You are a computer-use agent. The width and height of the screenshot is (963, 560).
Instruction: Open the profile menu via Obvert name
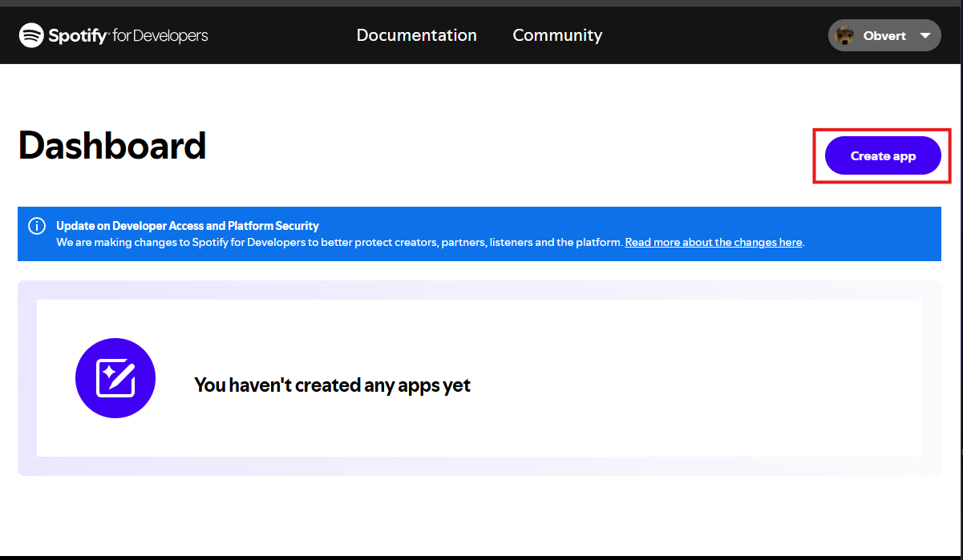tap(884, 35)
